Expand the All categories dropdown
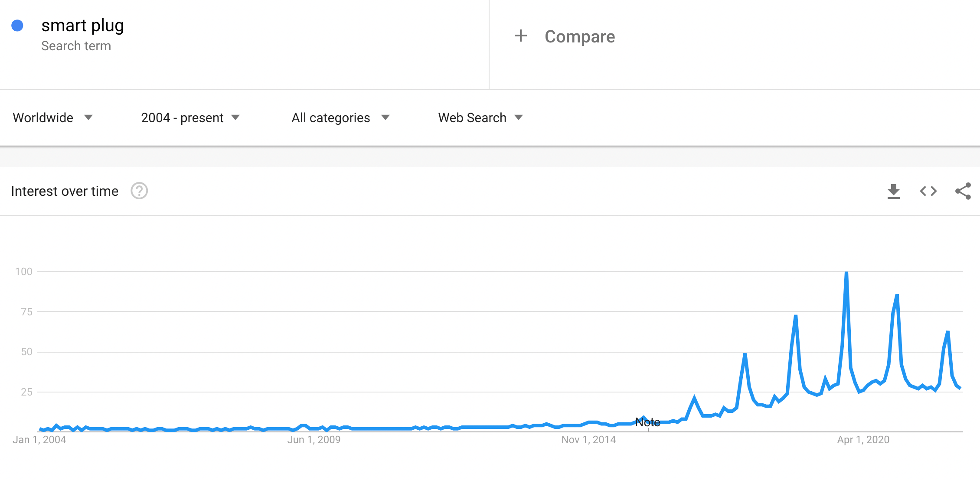This screenshot has height=480, width=980. point(341,118)
